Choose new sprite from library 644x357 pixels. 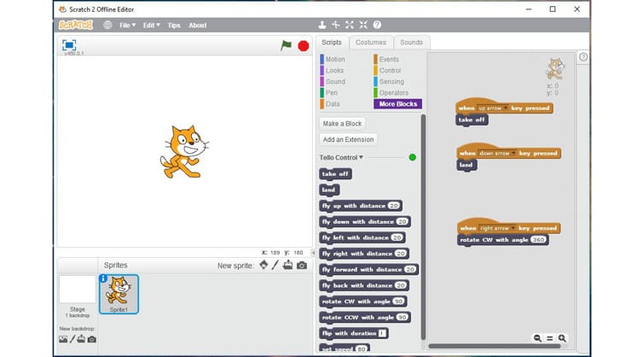(264, 265)
